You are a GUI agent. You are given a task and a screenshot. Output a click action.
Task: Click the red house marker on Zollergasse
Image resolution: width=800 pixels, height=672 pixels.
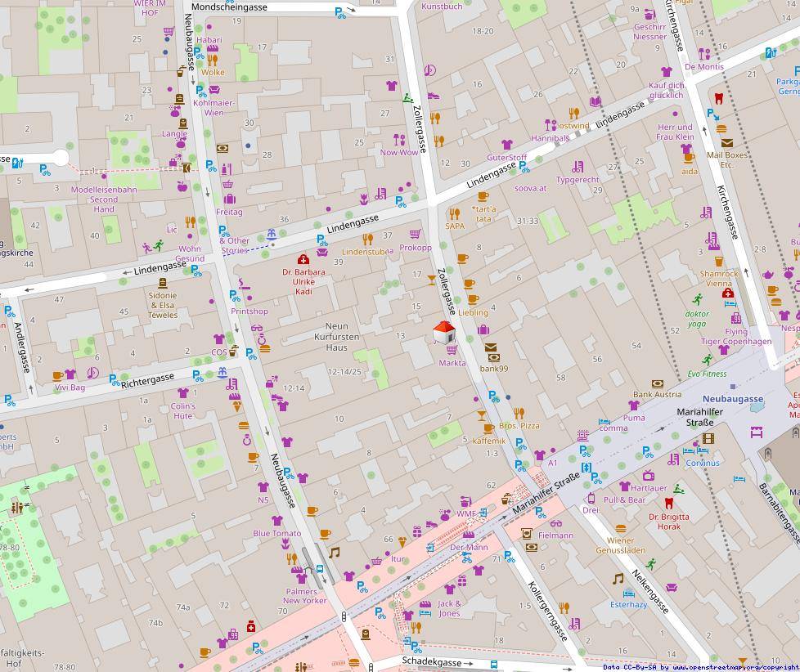(443, 333)
